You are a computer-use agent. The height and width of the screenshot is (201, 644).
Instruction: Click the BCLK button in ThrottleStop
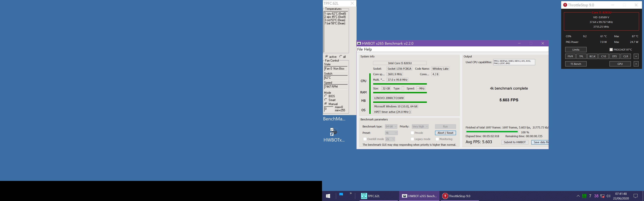tap(592, 56)
